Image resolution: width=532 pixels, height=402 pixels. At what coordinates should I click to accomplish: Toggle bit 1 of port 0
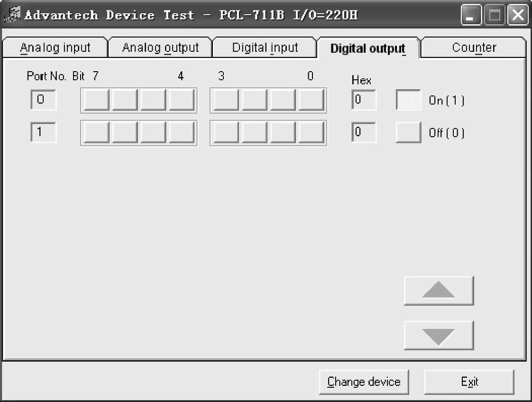pos(283,100)
